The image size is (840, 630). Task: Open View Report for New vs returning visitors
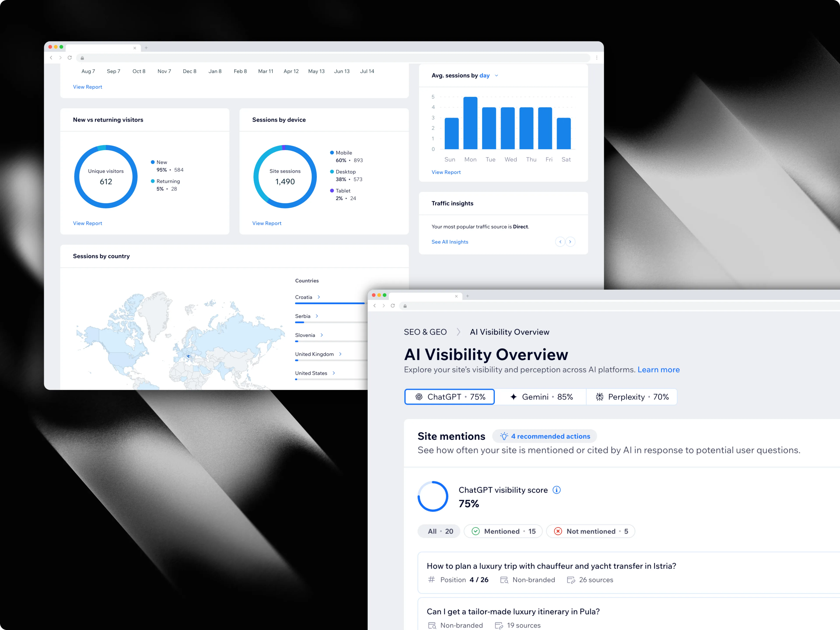pyautogui.click(x=88, y=223)
